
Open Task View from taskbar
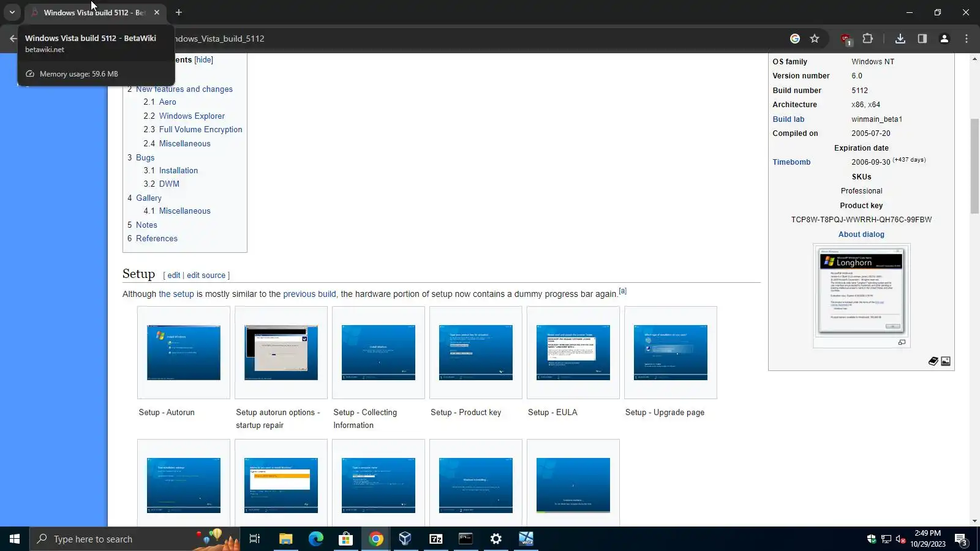click(x=255, y=539)
